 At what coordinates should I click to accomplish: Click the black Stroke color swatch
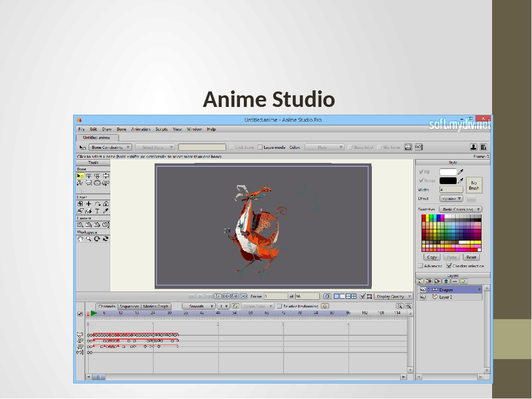pos(448,181)
